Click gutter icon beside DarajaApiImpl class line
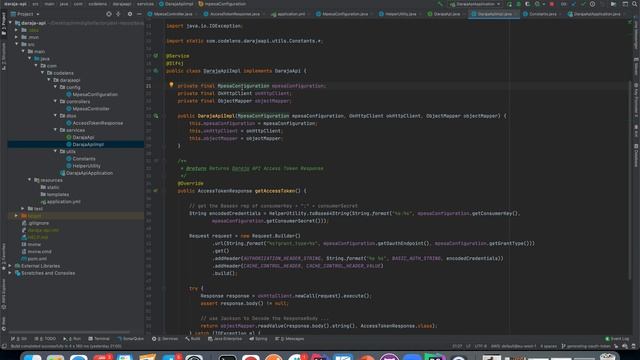Image resolution: width=640 pixels, height=360 pixels. 156,71
